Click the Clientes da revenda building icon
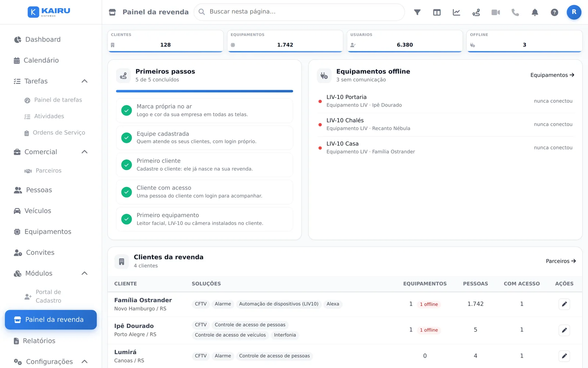Screen dimensions: 588x368 122,262
